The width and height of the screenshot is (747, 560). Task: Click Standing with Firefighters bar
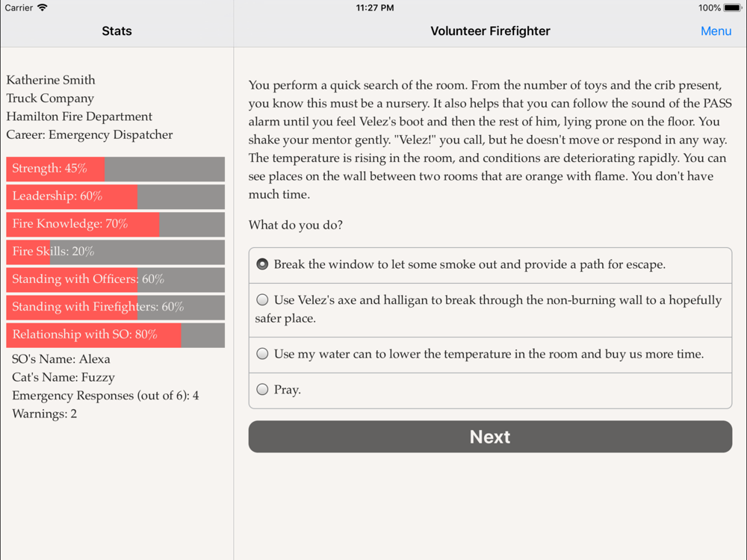click(115, 307)
